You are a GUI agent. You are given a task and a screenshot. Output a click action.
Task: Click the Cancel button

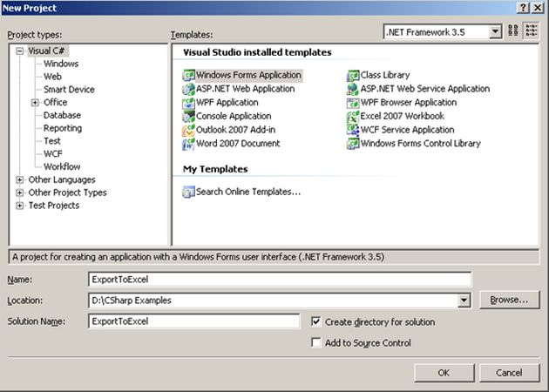(509, 373)
